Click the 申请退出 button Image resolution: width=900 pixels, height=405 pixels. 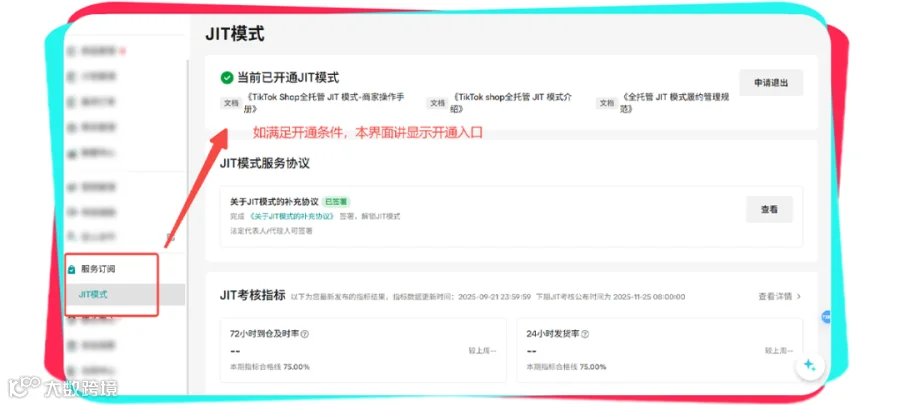point(771,83)
